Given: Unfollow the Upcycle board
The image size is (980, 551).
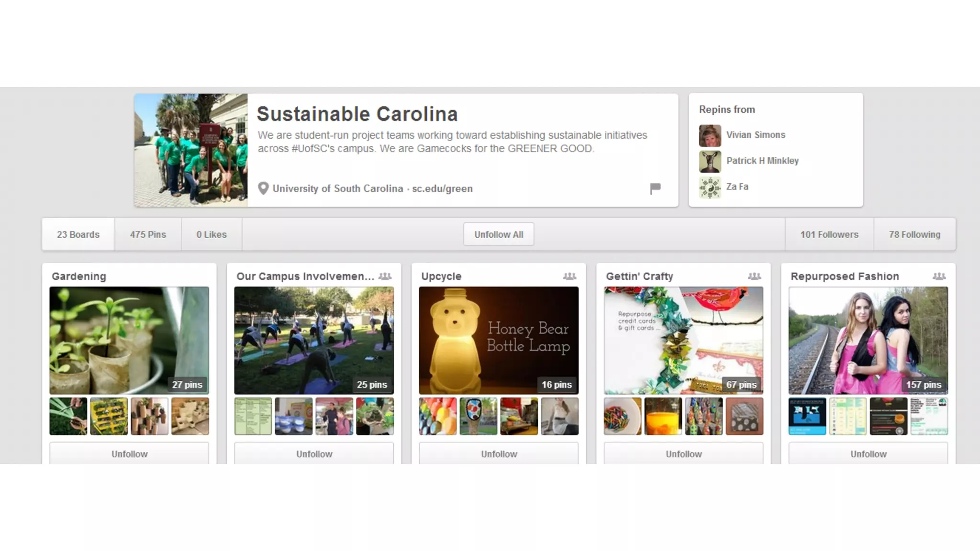Looking at the screenshot, I should click(499, 453).
